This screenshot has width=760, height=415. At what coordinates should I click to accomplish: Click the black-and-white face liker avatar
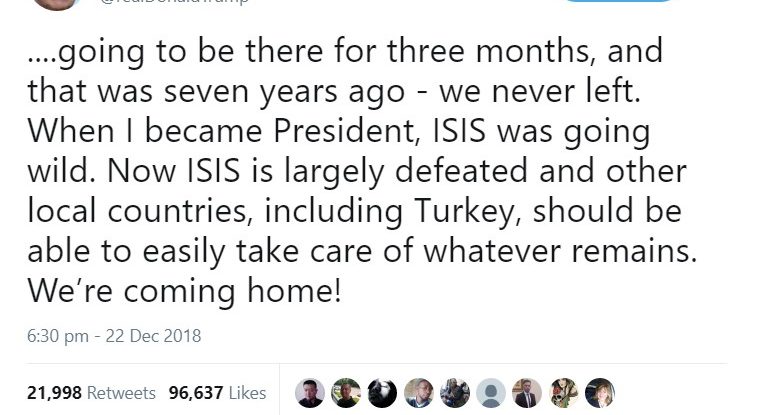click(383, 391)
